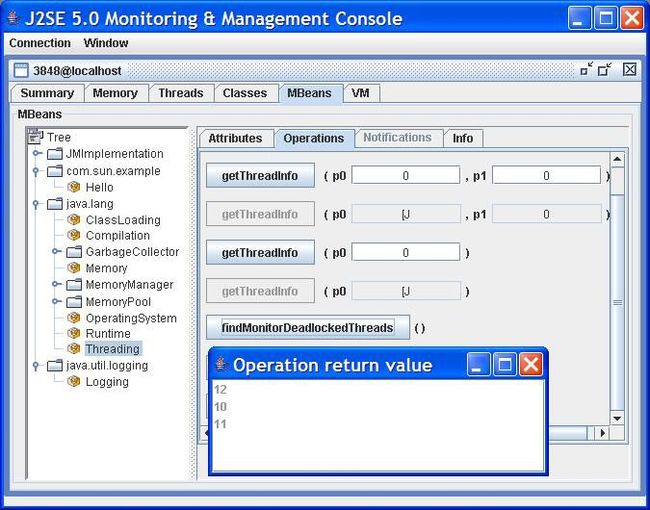Click the MemoryPool folder icon
Screen dimensions: 650x510
74,301
